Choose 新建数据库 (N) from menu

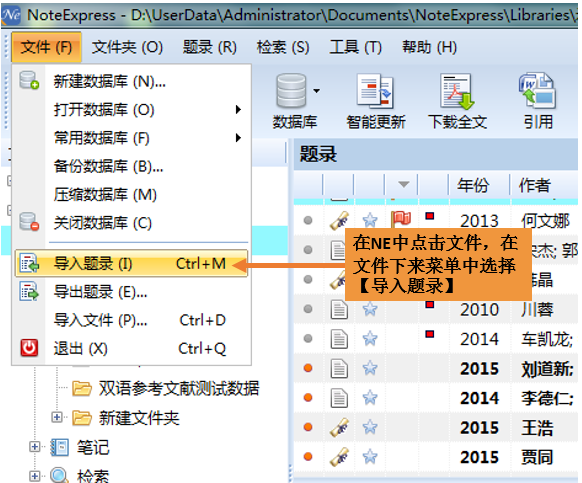click(x=132, y=81)
